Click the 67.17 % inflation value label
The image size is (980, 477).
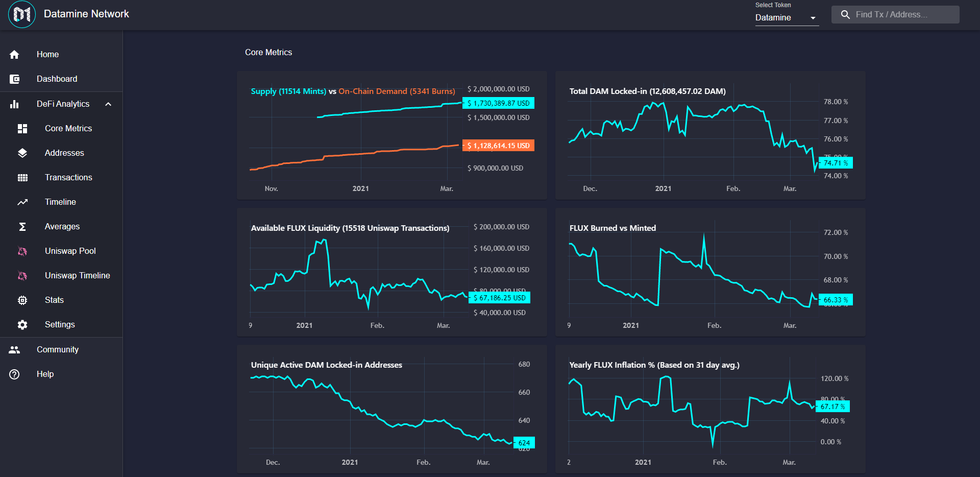[832, 407]
